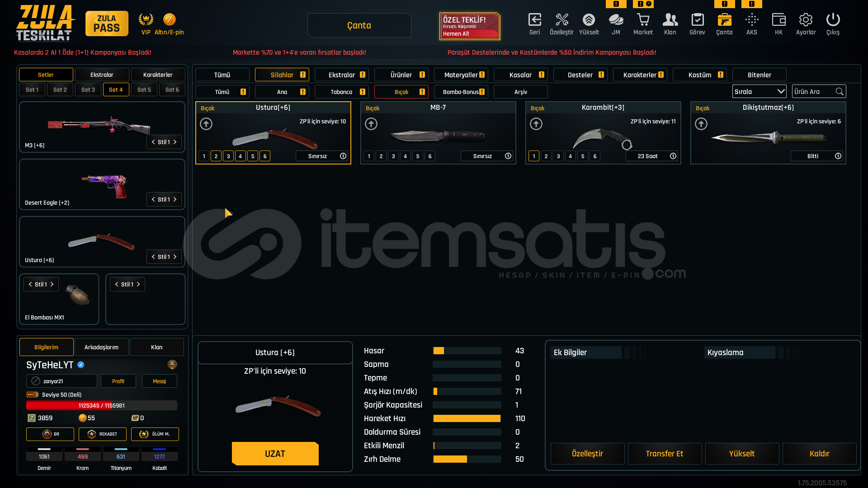Open the Özelleştir customize tools icon
This screenshot has height=488, width=868.
pyautogui.click(x=561, y=20)
